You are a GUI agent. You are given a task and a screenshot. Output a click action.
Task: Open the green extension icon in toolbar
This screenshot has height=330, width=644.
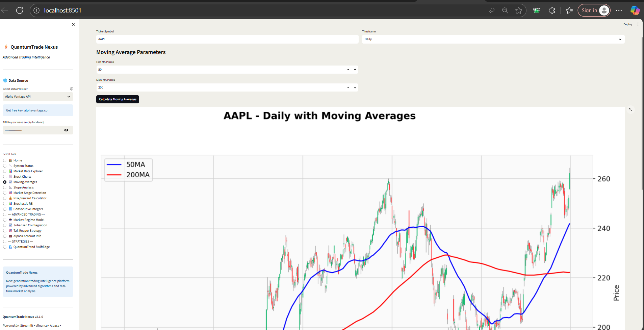[537, 10]
